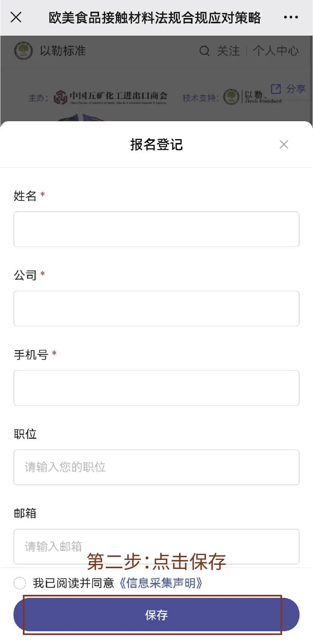Close the webpage with top-left X
This screenshot has height=644, width=313.
click(16, 17)
